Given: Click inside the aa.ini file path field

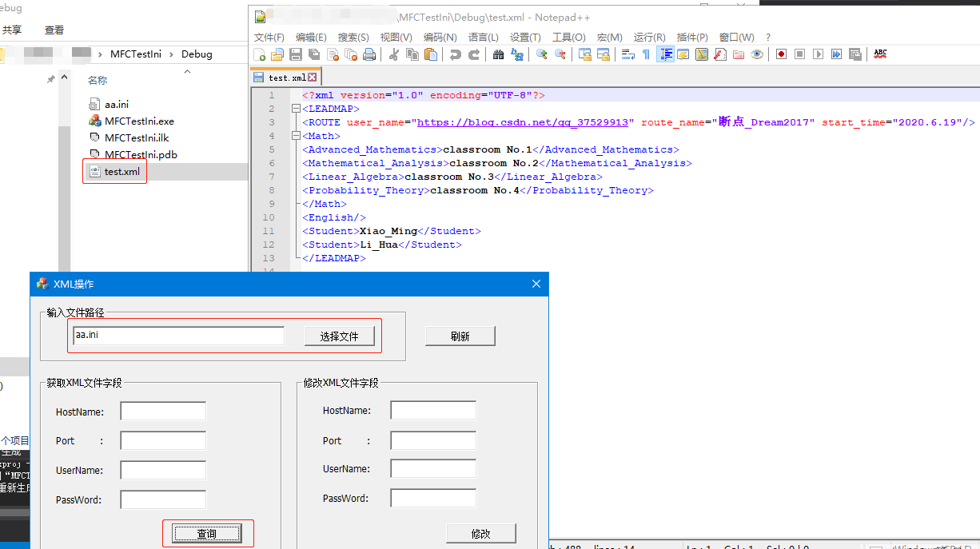Looking at the screenshot, I should (x=177, y=336).
